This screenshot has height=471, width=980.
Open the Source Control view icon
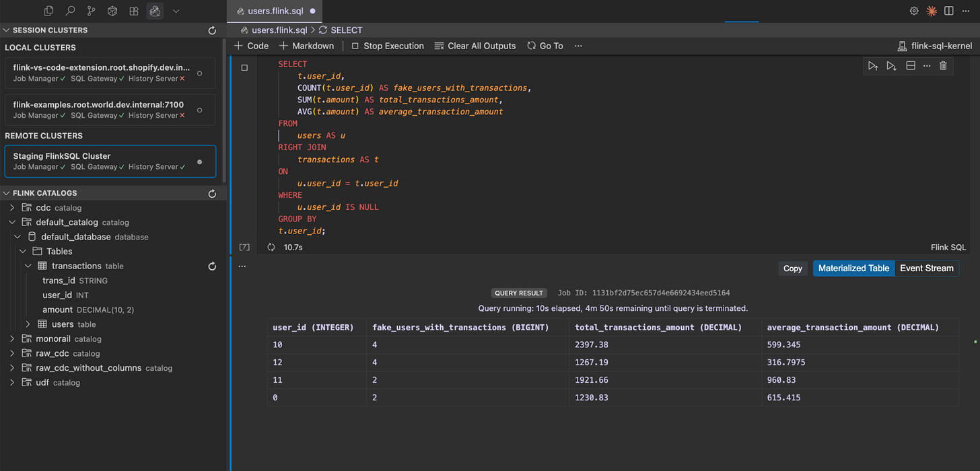[x=92, y=11]
